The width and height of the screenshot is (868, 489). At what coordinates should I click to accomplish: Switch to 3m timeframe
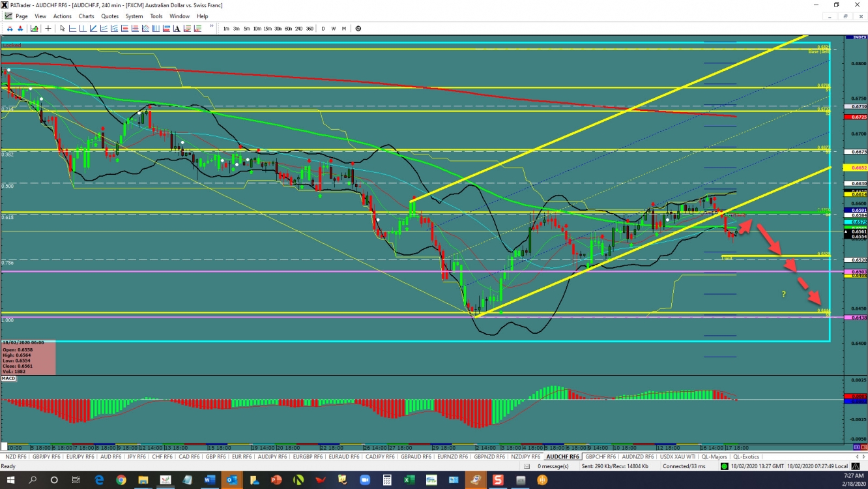[237, 29]
